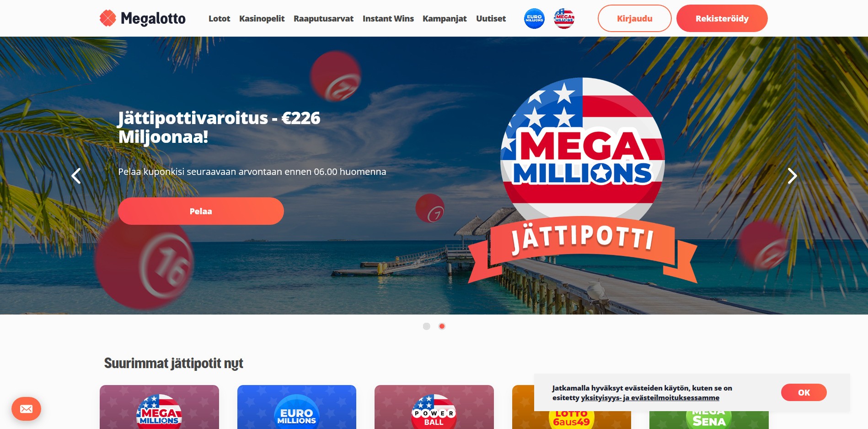Open the yksityisyys- ja evästeilmoitus link

[650, 398]
